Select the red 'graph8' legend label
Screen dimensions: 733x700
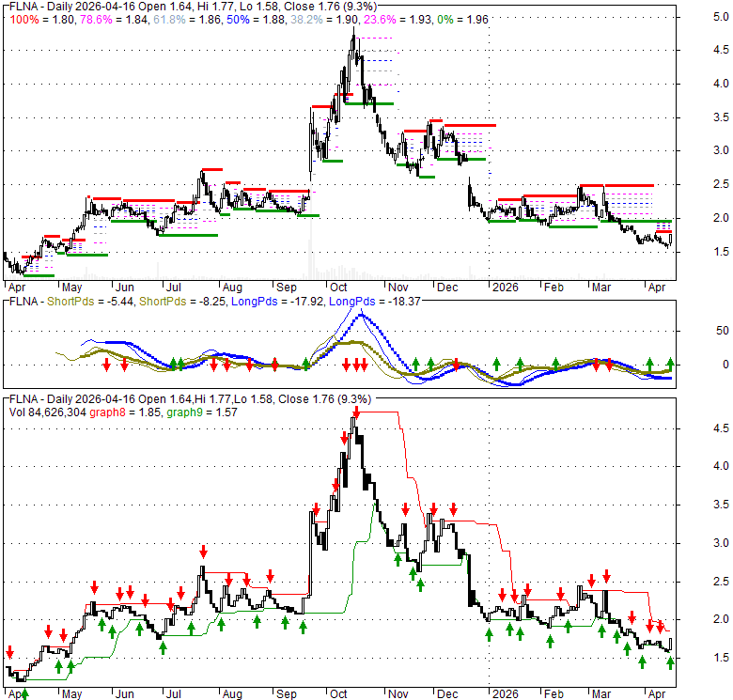pos(107,412)
